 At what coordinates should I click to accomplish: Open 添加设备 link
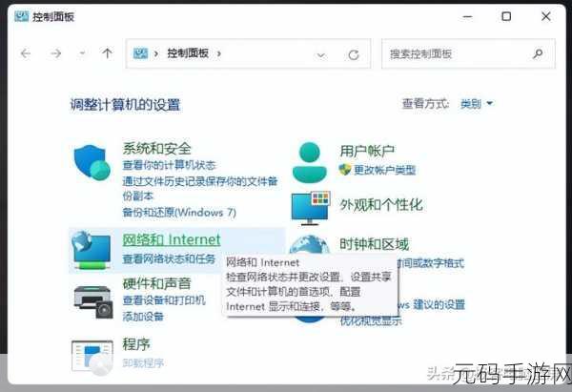[x=143, y=317]
